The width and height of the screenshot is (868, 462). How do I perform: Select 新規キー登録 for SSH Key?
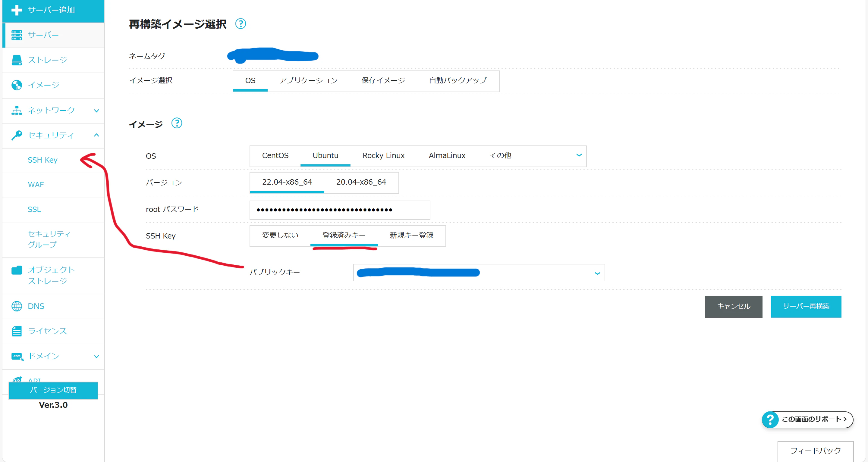click(411, 236)
